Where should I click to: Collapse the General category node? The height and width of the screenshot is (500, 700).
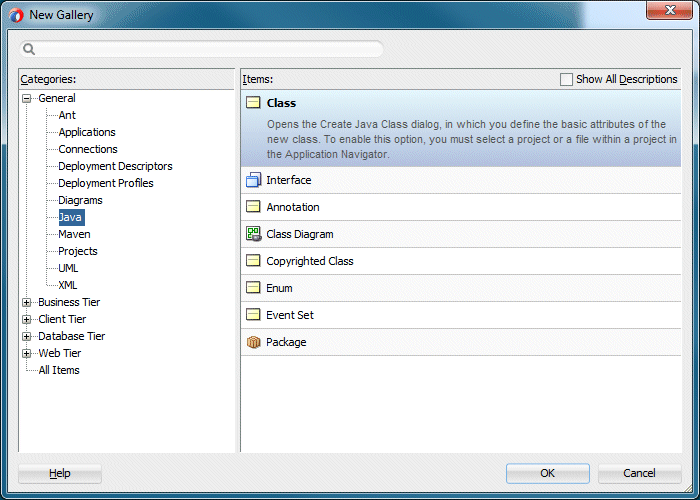[x=26, y=98]
